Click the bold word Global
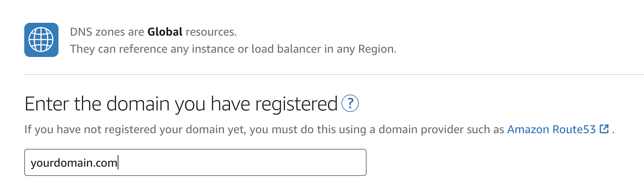The height and width of the screenshot is (193, 644). [x=165, y=32]
